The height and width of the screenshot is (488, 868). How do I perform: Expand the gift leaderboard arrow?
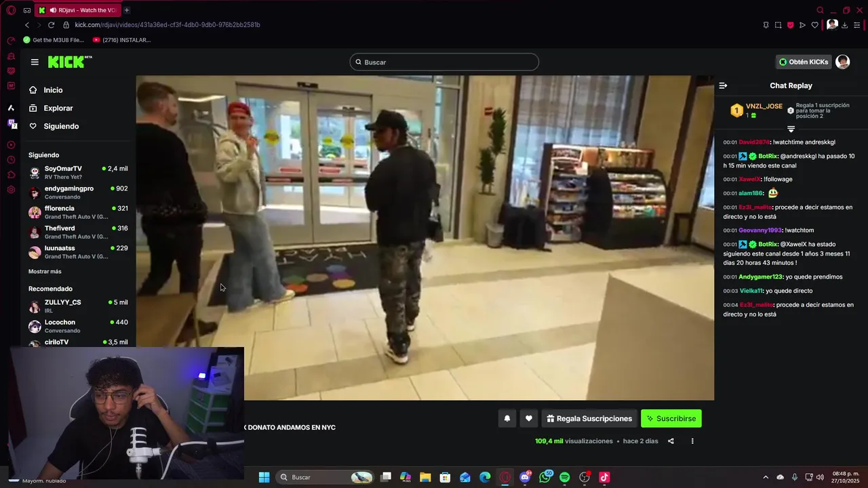point(791,129)
